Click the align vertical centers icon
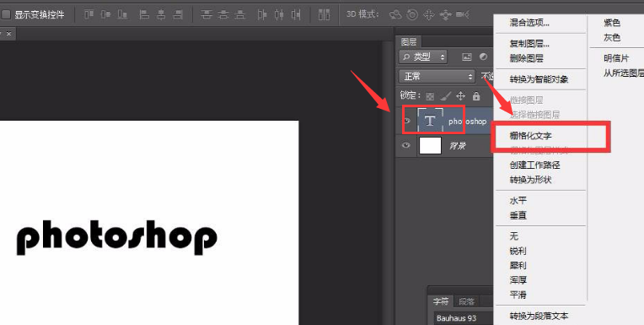Screen dimensions: 644x325 [105, 15]
